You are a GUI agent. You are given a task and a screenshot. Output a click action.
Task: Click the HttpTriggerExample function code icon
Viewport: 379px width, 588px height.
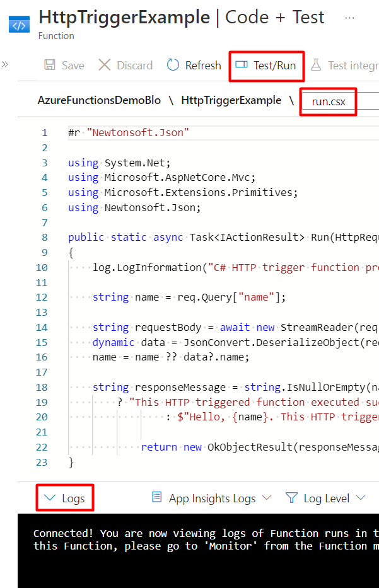tap(19, 25)
